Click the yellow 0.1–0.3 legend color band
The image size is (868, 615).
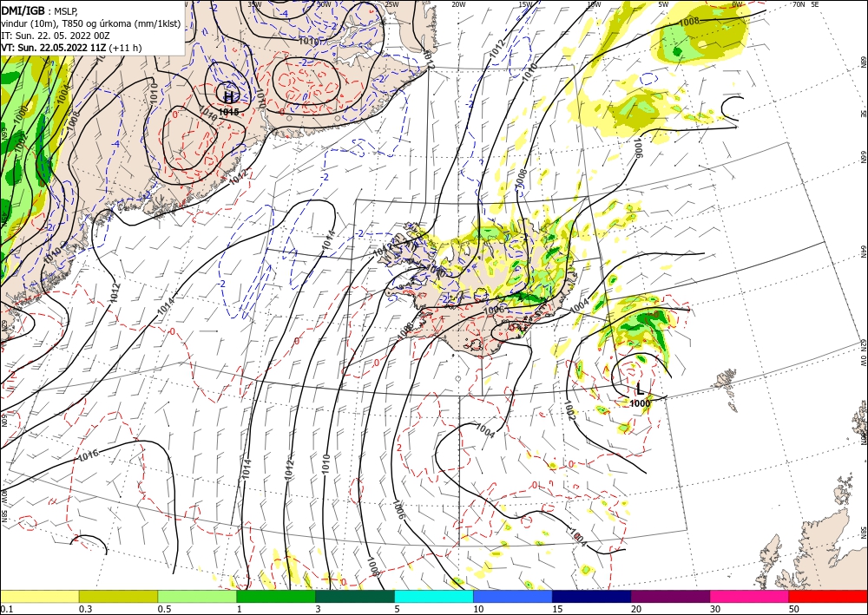39,596
